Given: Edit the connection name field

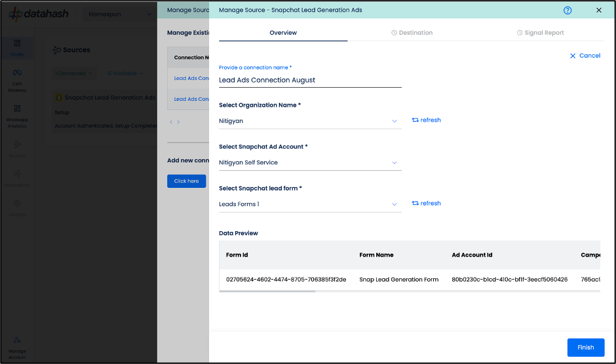Looking at the screenshot, I should coord(310,80).
